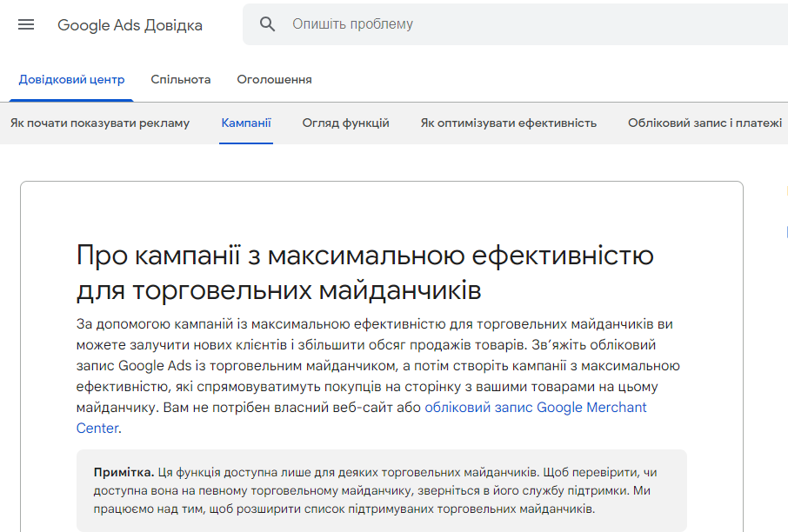Go to the Оголошення tab
Image resolution: width=788 pixels, height=532 pixels.
[274, 79]
